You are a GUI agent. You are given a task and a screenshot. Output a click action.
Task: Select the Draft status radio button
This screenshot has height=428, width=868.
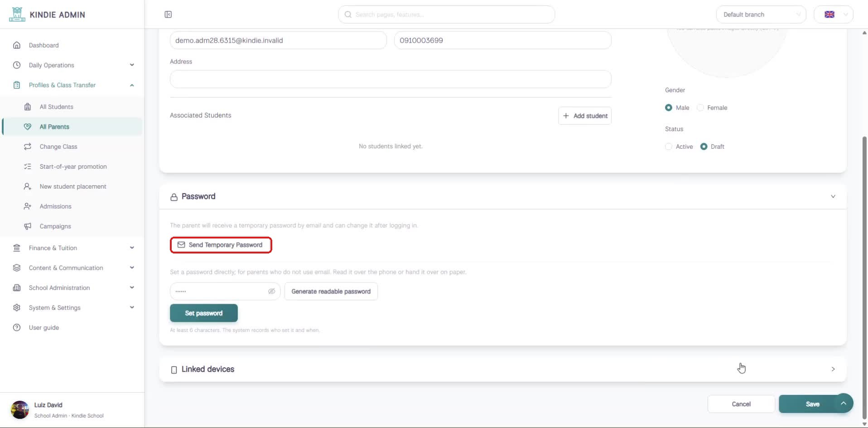[704, 146]
